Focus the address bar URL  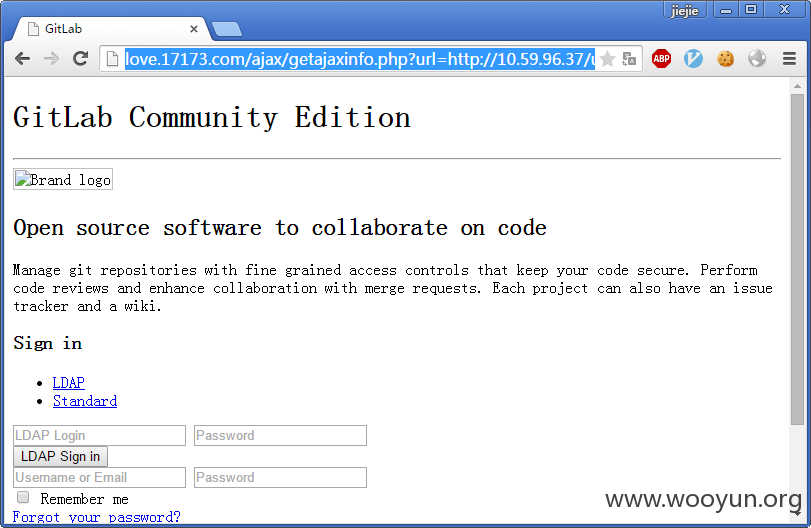(x=359, y=59)
